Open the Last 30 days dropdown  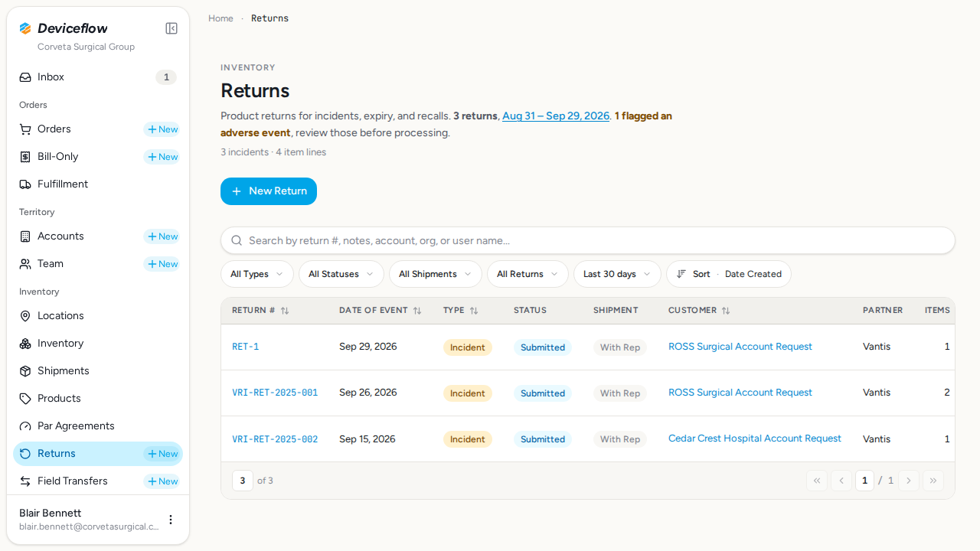click(617, 274)
